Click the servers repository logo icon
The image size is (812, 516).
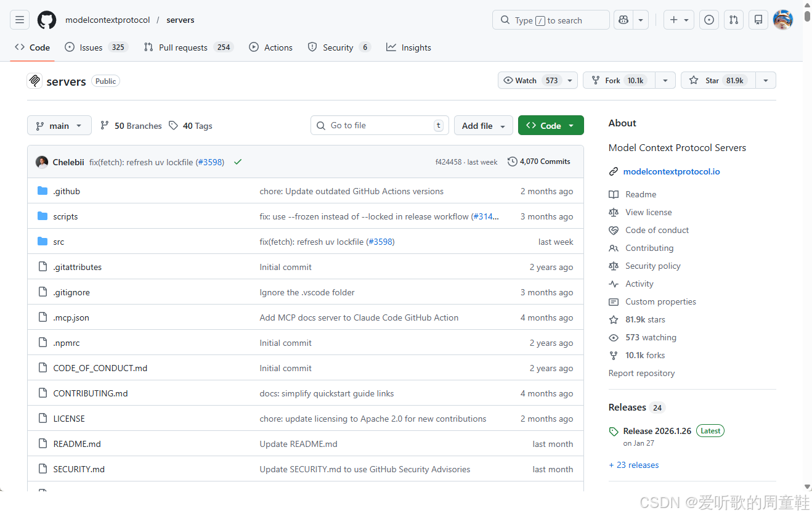click(x=35, y=81)
